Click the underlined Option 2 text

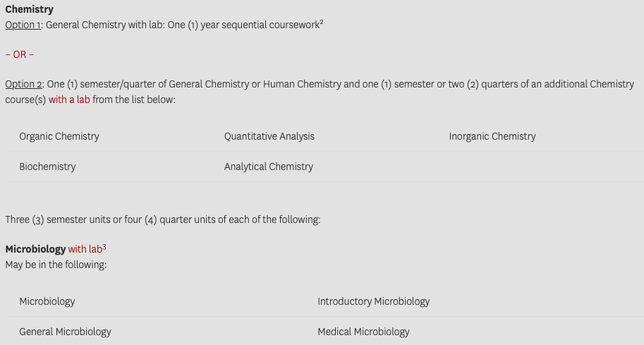click(x=23, y=84)
